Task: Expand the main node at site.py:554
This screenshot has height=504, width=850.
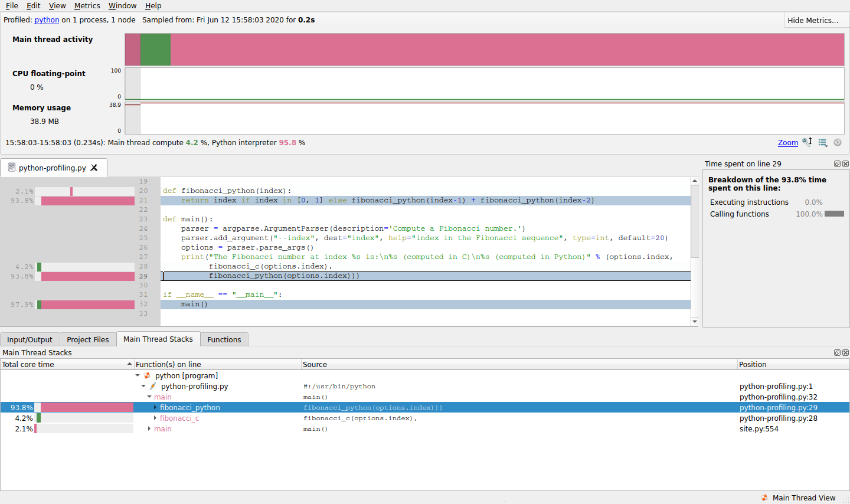Action: (149, 428)
